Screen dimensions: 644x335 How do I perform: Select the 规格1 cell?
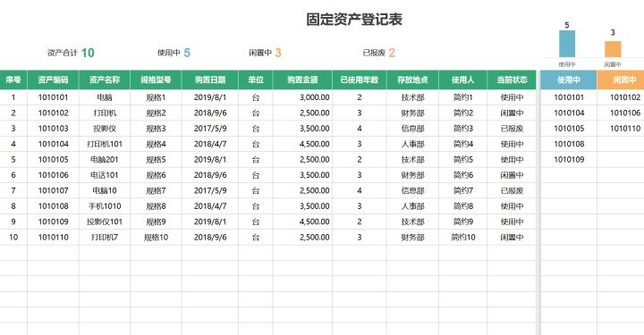156,97
